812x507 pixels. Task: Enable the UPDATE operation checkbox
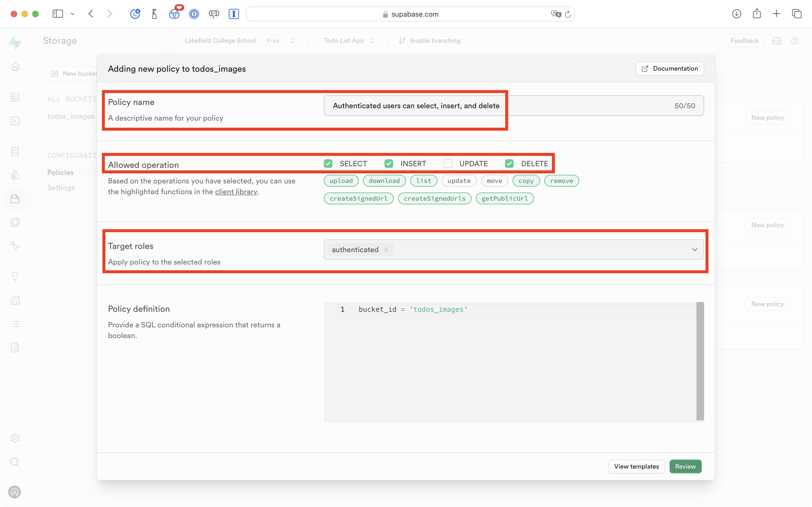448,164
